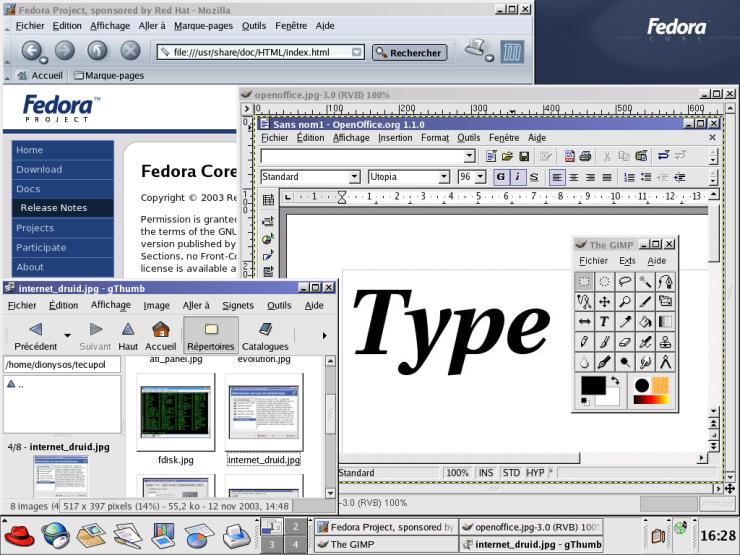The height and width of the screenshot is (555, 740).
Task: Enable centered alignment in OpenOffice
Action: [x=574, y=177]
